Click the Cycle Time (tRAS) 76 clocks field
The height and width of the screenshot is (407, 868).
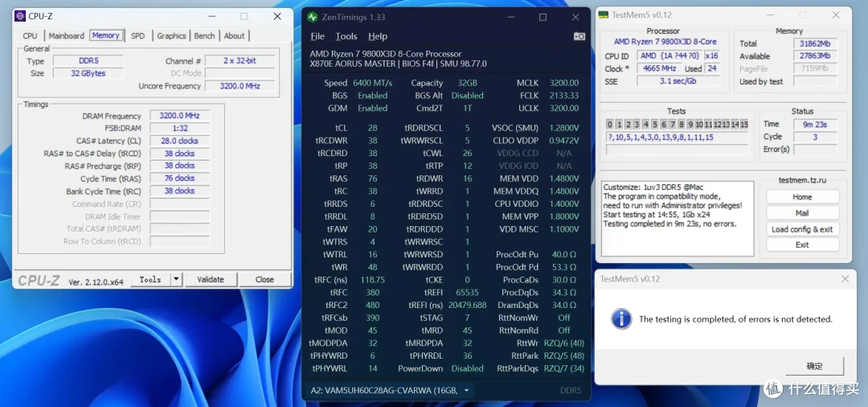coord(179,179)
